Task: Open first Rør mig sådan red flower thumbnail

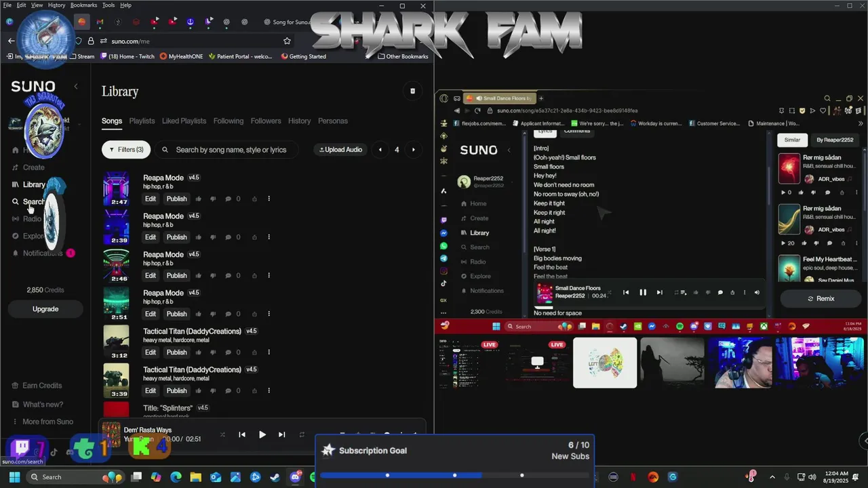Action: (x=789, y=168)
